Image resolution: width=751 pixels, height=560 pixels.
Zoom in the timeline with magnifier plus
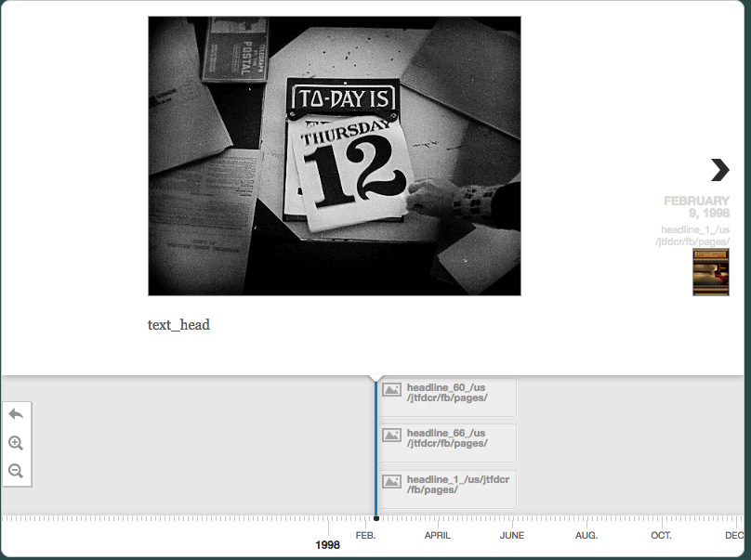click(16, 443)
